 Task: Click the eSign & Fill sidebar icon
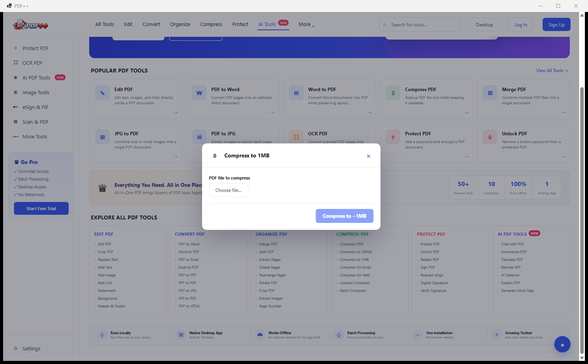(x=16, y=107)
